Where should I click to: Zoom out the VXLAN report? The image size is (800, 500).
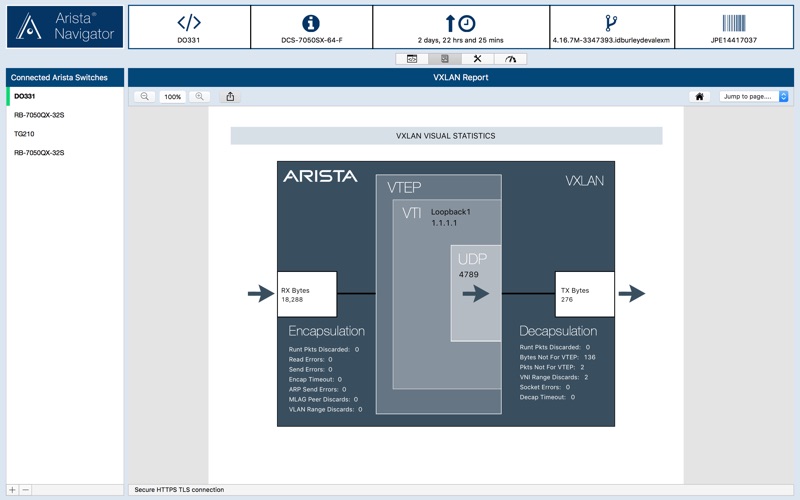point(145,96)
